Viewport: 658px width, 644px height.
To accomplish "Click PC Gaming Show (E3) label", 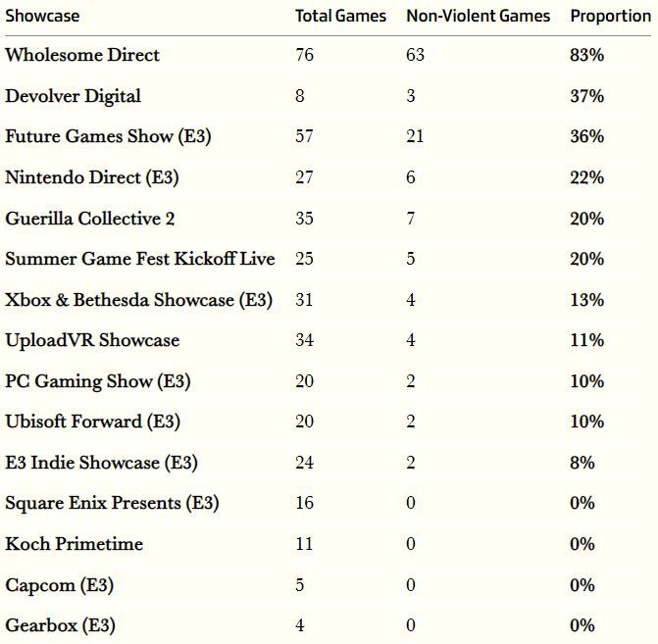I will [98, 381].
